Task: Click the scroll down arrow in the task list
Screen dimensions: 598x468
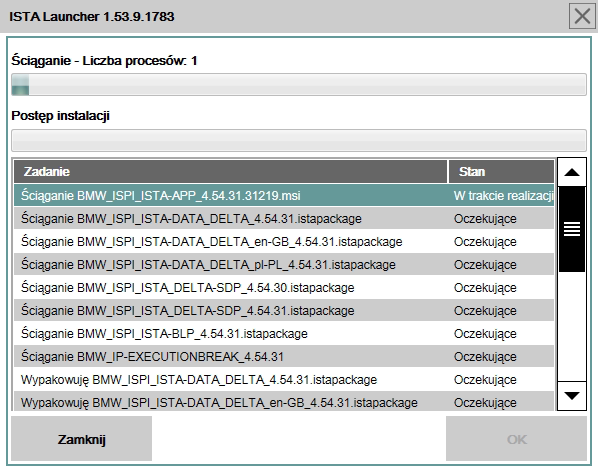Action: [x=572, y=396]
